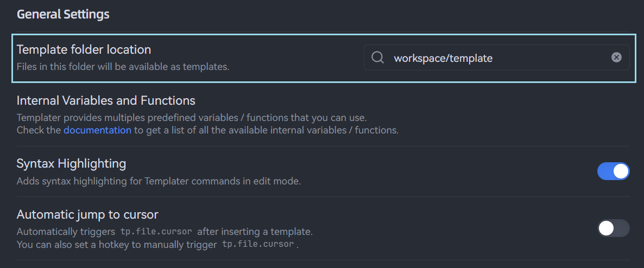644x268 pixels.
Task: Click 'Adds syntax highlighting for Templater' description
Action: 159,181
